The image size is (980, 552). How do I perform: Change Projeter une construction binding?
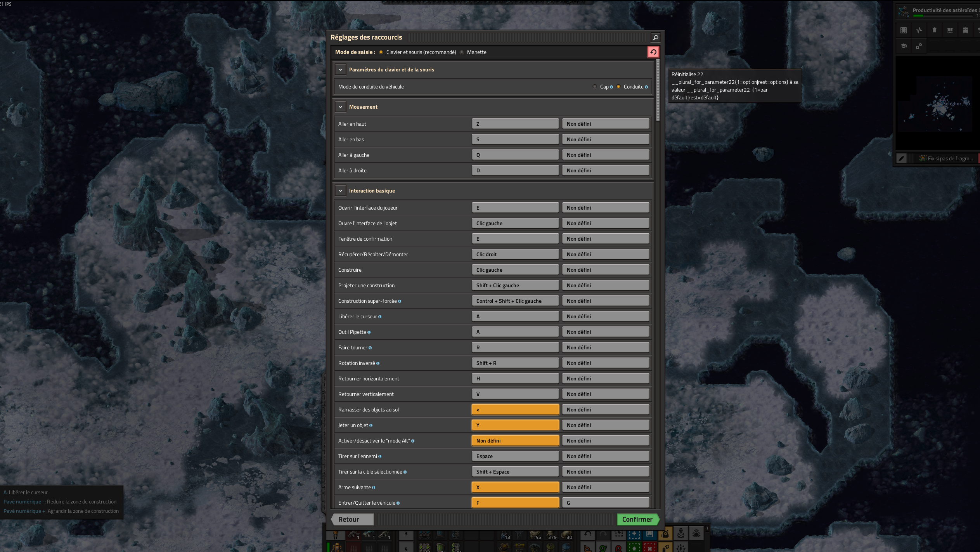[515, 285]
